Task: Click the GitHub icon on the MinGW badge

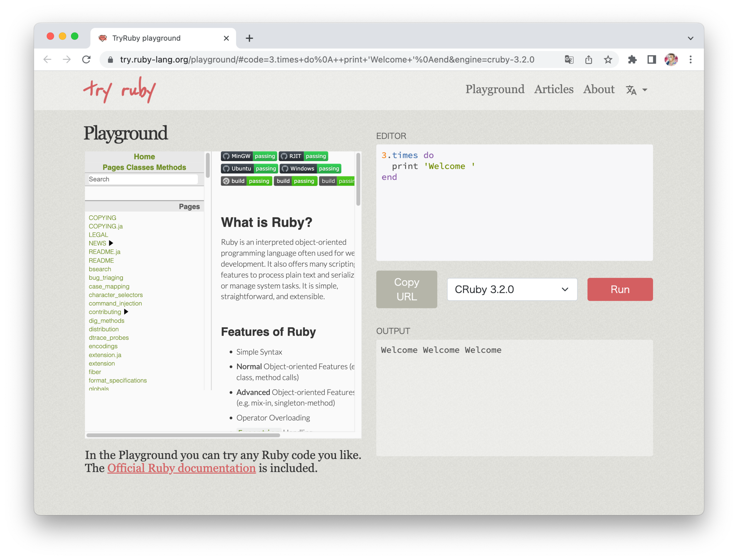Action: [x=226, y=156]
